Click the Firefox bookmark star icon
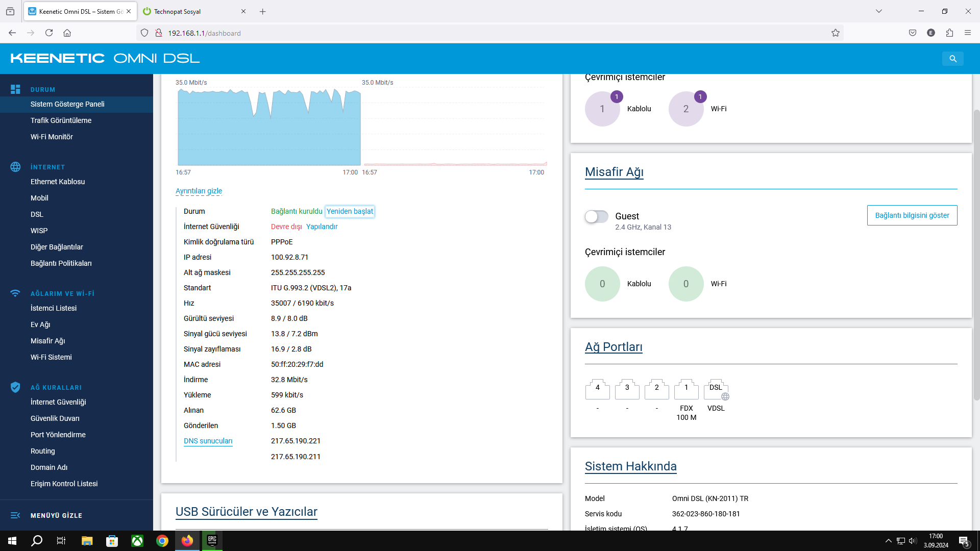Image resolution: width=980 pixels, height=551 pixels. point(835,33)
